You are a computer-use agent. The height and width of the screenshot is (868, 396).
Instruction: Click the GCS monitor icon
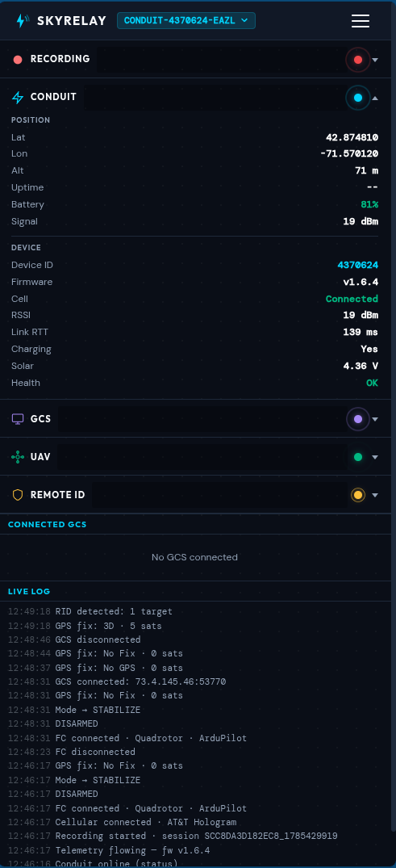coord(18,419)
